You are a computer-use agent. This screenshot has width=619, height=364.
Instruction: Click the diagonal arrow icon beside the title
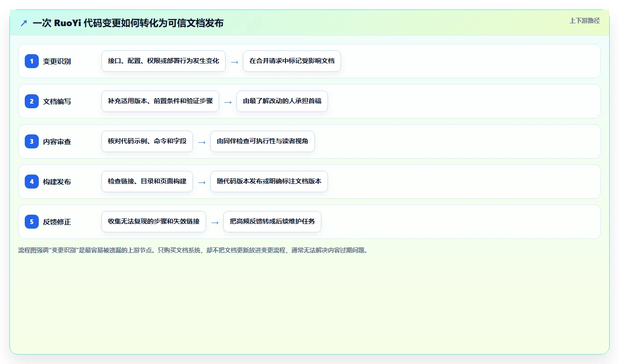[x=24, y=23]
